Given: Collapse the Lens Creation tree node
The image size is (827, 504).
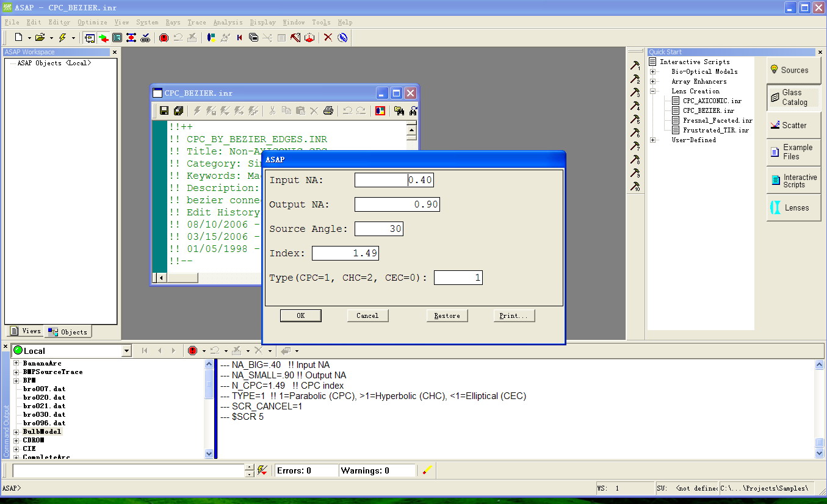Looking at the screenshot, I should click(652, 91).
